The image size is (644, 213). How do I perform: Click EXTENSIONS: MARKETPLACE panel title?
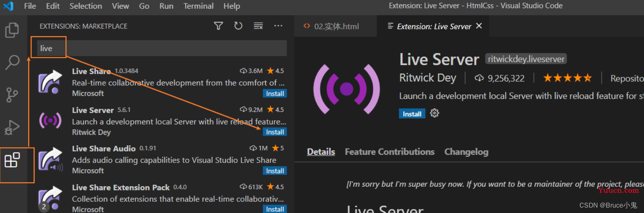coord(83,26)
